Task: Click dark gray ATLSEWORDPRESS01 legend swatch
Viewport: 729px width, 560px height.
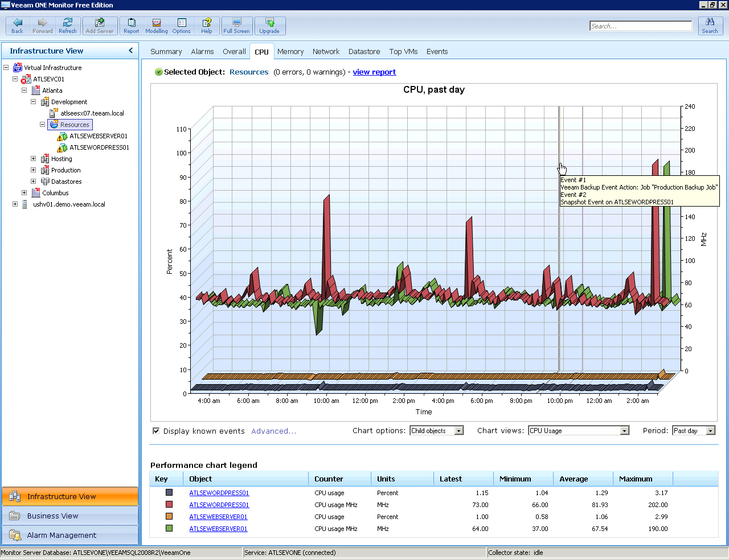Action: pos(169,493)
